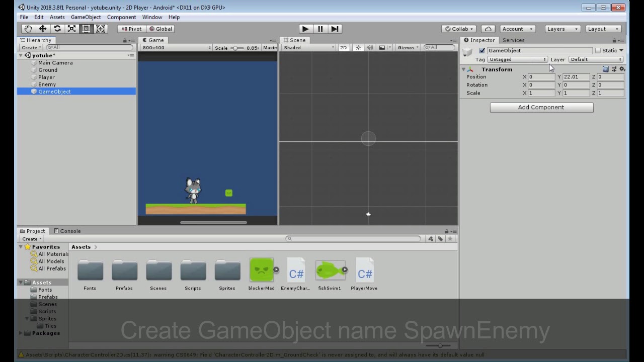This screenshot has width=644, height=362.
Task: Open the Scenes folder thumbnail
Action: [x=158, y=271]
